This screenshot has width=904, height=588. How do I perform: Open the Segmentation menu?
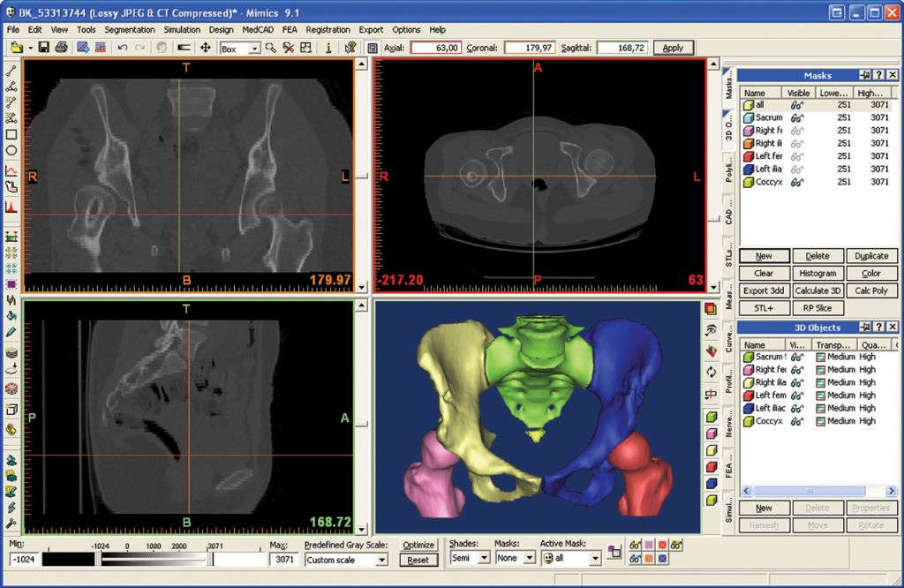tap(130, 29)
